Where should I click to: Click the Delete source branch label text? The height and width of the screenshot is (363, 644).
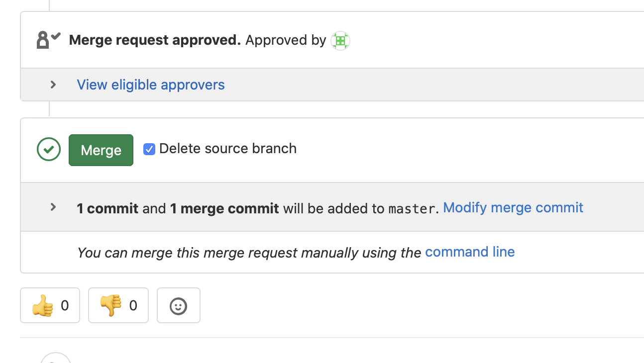point(228,149)
